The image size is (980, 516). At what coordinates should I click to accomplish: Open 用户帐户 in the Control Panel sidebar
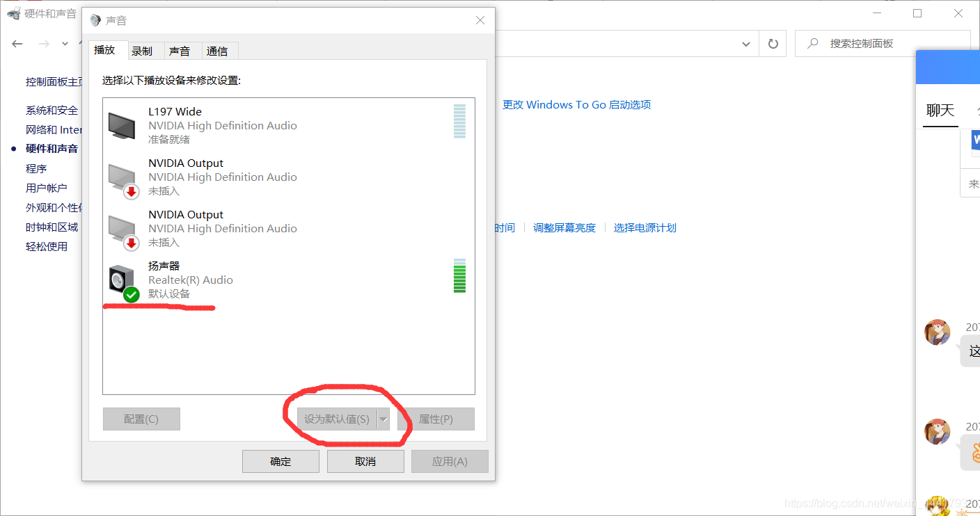(47, 188)
